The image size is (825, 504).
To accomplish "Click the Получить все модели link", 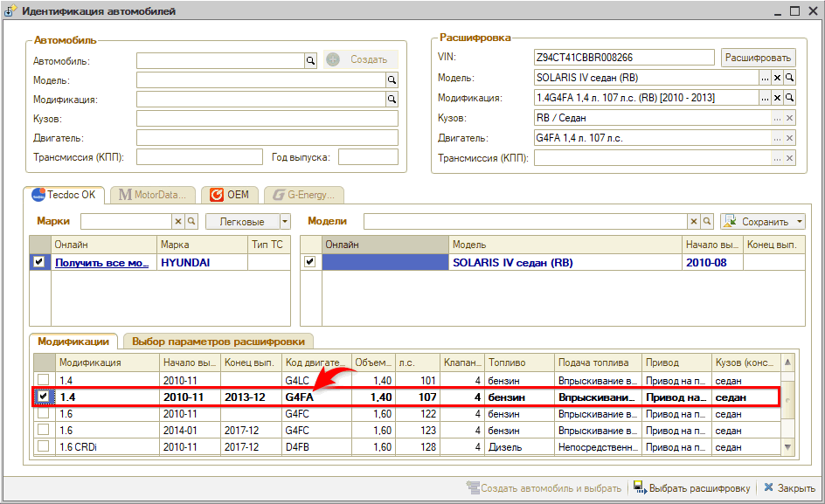I will click(101, 262).
